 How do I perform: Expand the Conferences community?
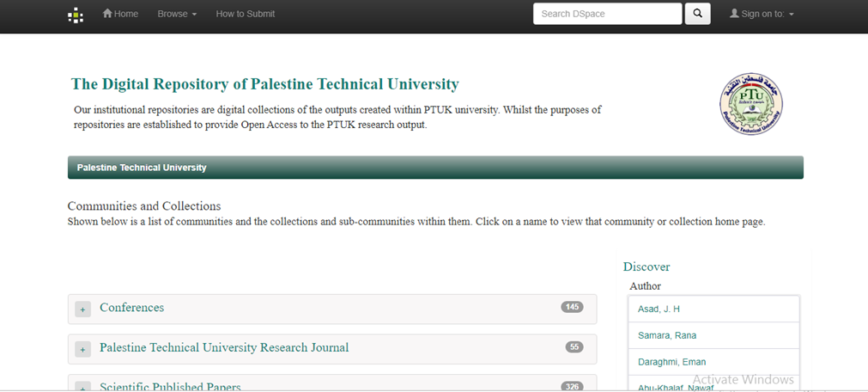[82, 310]
